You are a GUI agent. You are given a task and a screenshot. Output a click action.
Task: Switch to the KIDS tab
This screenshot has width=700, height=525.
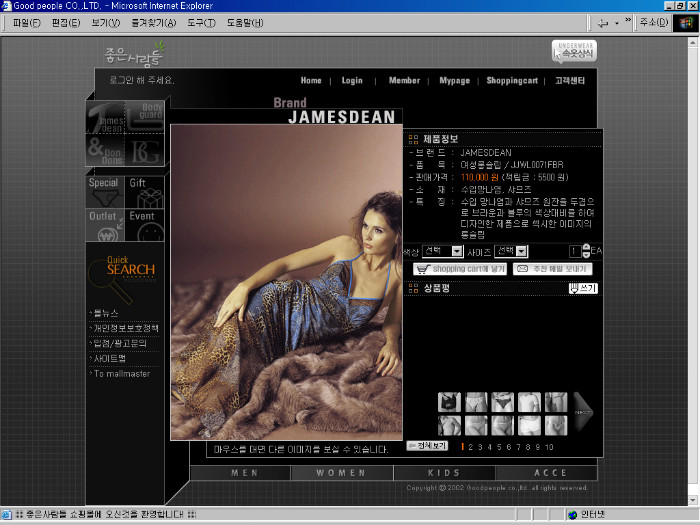tap(444, 473)
